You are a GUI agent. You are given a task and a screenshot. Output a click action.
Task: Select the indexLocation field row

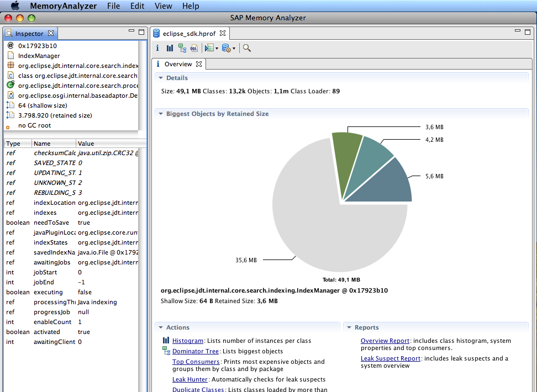[71, 203]
